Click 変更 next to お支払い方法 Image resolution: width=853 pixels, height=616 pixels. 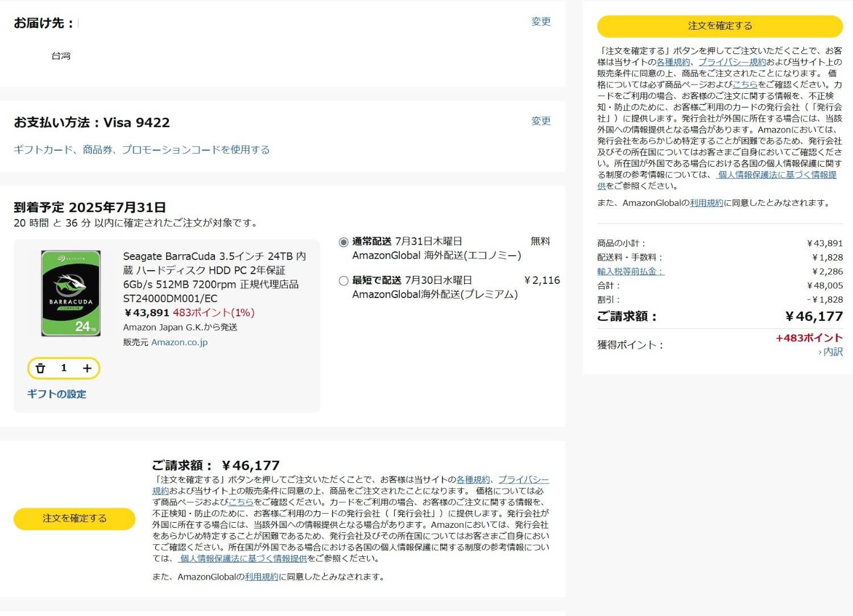541,121
